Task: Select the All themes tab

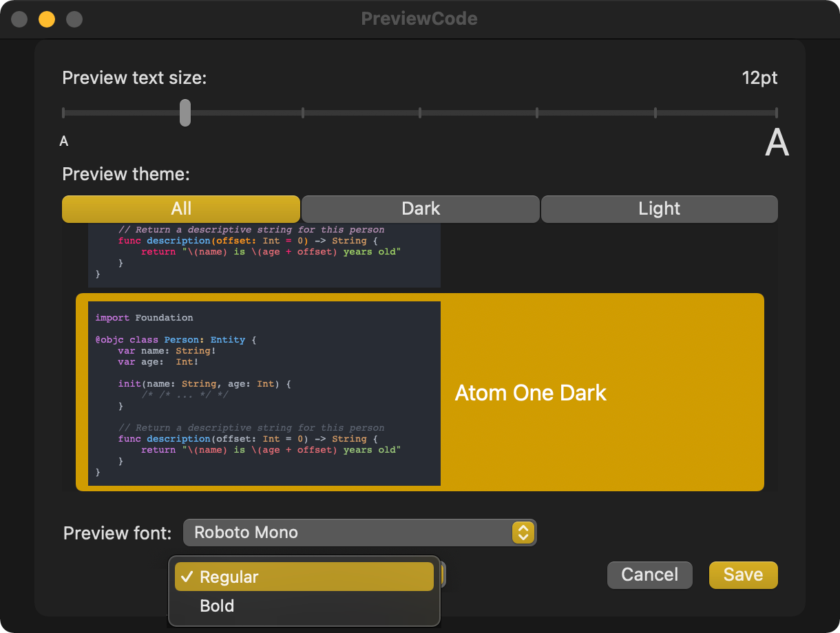Action: pos(181,209)
